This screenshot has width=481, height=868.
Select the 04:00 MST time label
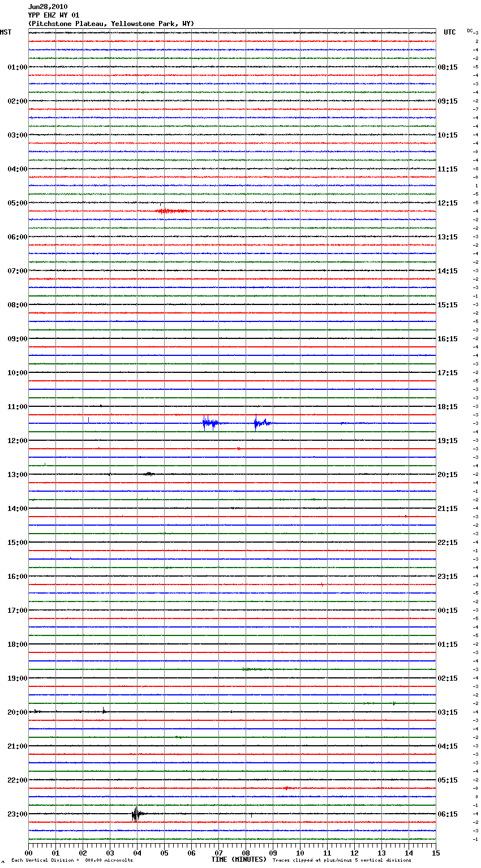coord(18,169)
